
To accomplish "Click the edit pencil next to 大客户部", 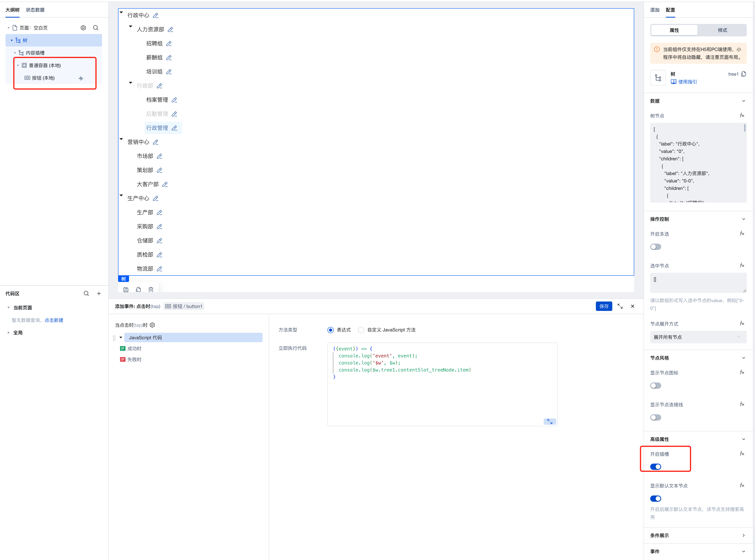I will [x=165, y=184].
